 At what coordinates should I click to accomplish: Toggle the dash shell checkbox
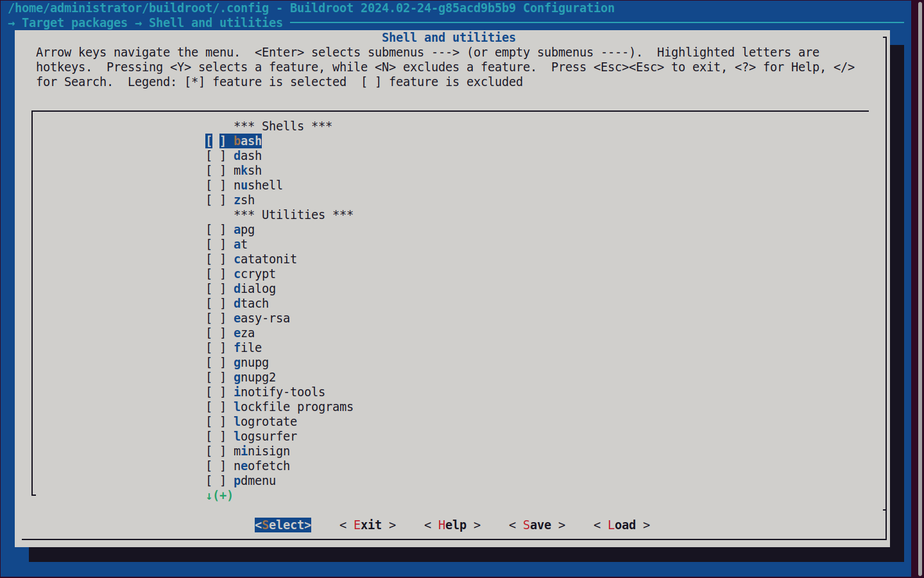(x=216, y=156)
